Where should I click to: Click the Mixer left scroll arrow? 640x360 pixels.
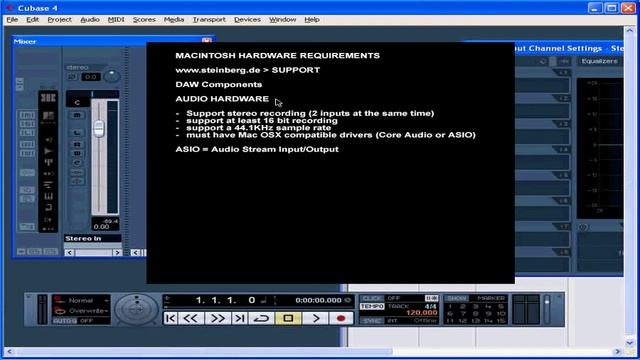(69, 253)
